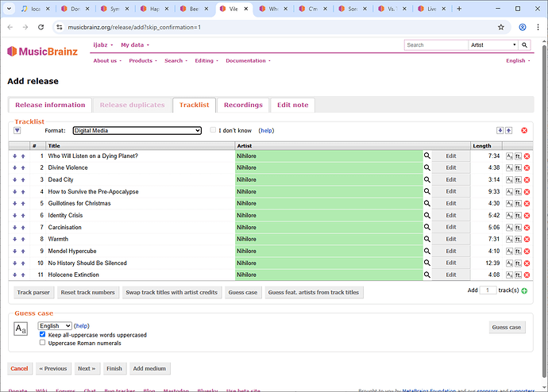Click guess feat. artist icon for Warmth
548x392 pixels.
pos(518,239)
